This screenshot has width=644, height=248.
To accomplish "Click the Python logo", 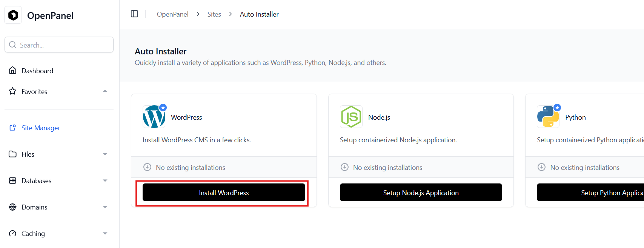I will pos(548,117).
